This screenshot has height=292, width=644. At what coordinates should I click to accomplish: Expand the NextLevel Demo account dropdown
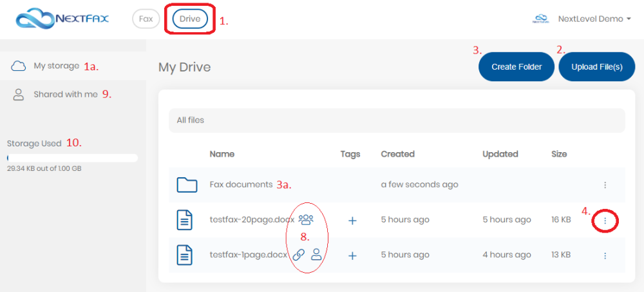click(594, 19)
